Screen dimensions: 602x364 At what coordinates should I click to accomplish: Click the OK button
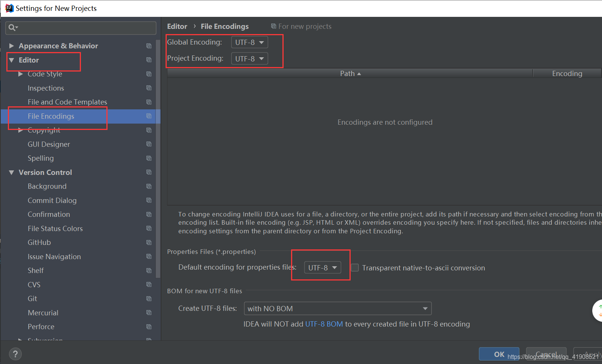click(499, 354)
